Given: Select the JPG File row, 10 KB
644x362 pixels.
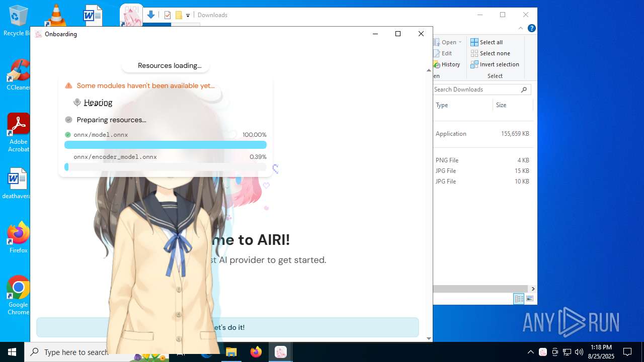Looking at the screenshot, I should pos(482,182).
